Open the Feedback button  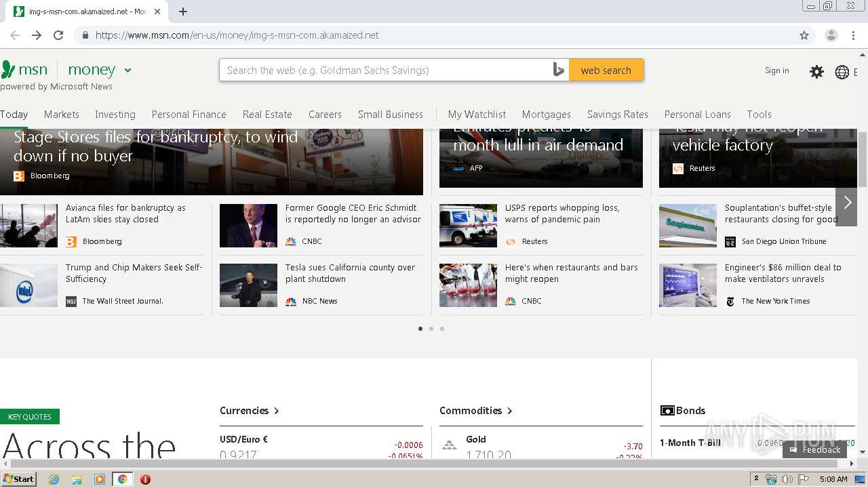[815, 449]
